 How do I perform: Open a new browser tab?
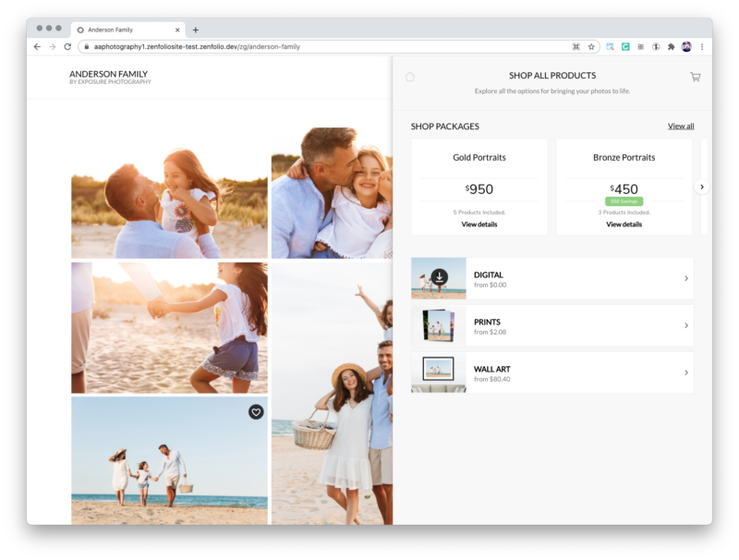pos(196,30)
